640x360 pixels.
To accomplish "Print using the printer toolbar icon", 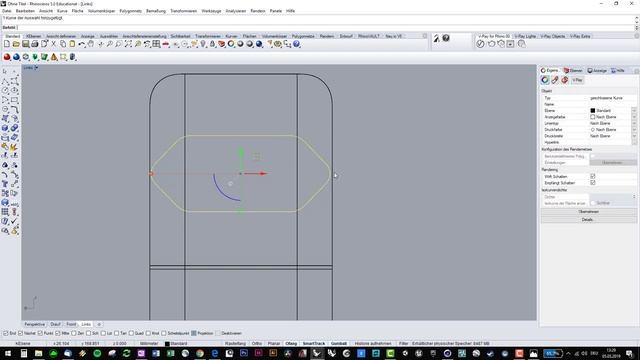I will coord(35,44).
